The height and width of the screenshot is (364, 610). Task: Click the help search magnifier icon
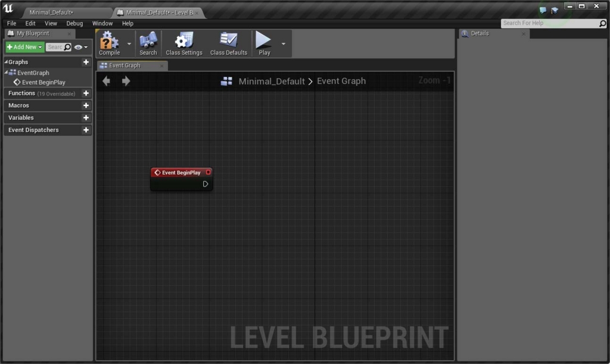coord(603,23)
